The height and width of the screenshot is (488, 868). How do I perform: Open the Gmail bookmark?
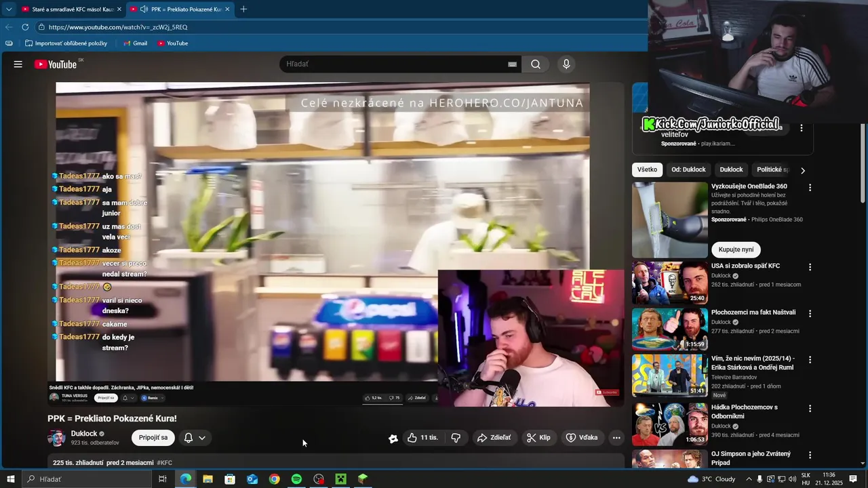135,43
